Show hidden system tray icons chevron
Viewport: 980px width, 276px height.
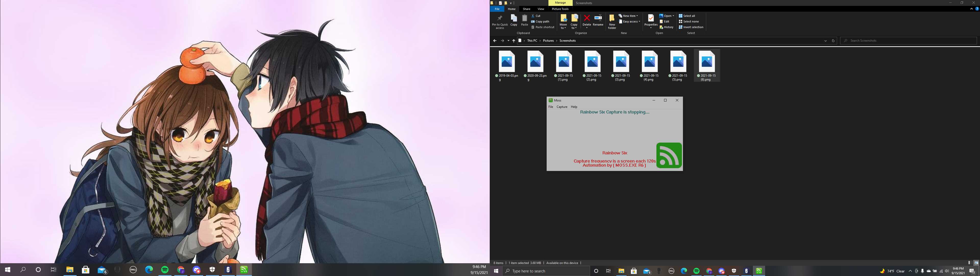pos(910,271)
